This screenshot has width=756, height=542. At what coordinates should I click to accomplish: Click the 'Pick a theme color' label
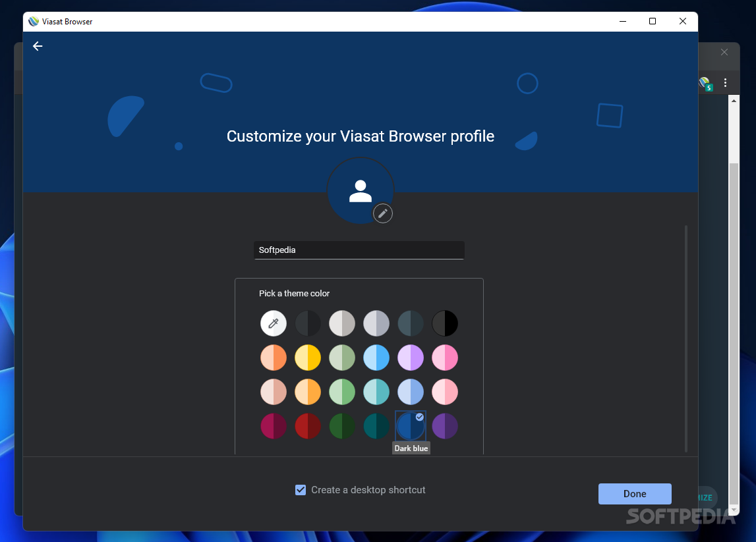click(x=294, y=294)
